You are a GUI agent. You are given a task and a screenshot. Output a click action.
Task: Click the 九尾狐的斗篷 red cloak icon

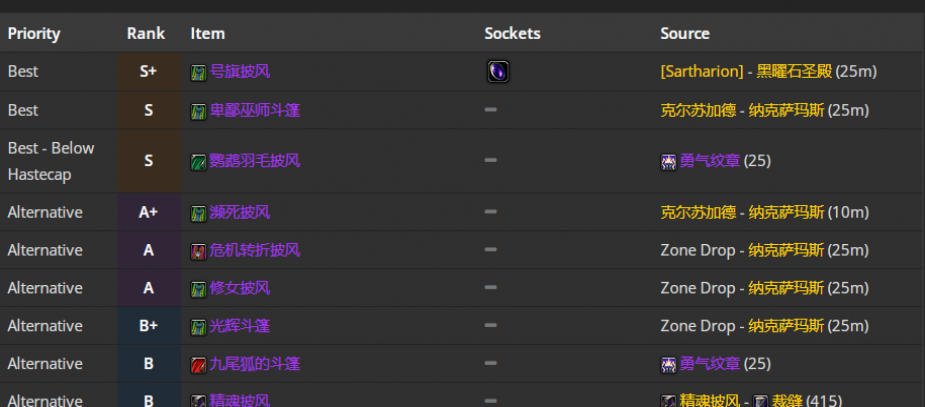coord(198,365)
